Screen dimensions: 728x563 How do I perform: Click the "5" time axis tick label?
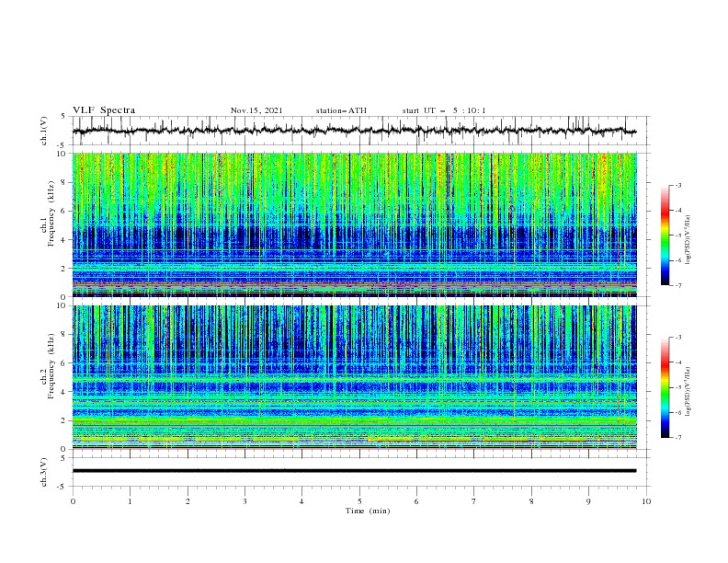click(x=359, y=501)
